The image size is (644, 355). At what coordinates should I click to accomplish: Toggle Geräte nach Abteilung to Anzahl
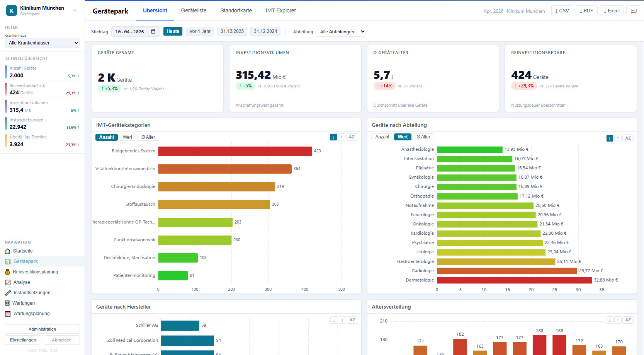382,137
